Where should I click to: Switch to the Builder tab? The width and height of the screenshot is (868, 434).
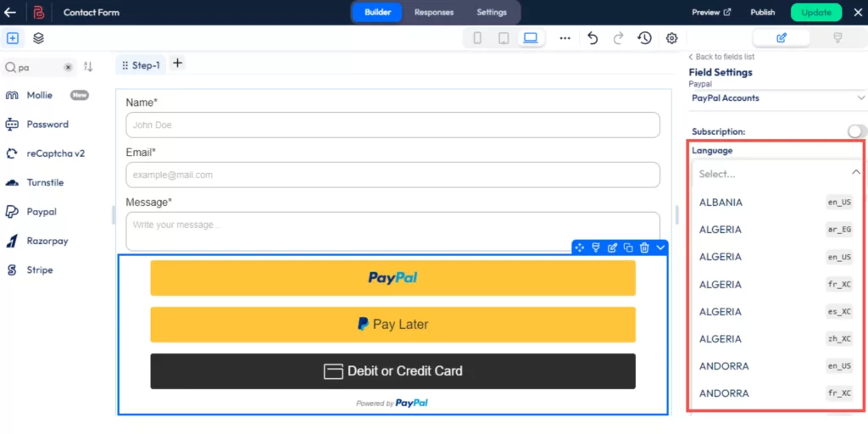[x=378, y=12]
